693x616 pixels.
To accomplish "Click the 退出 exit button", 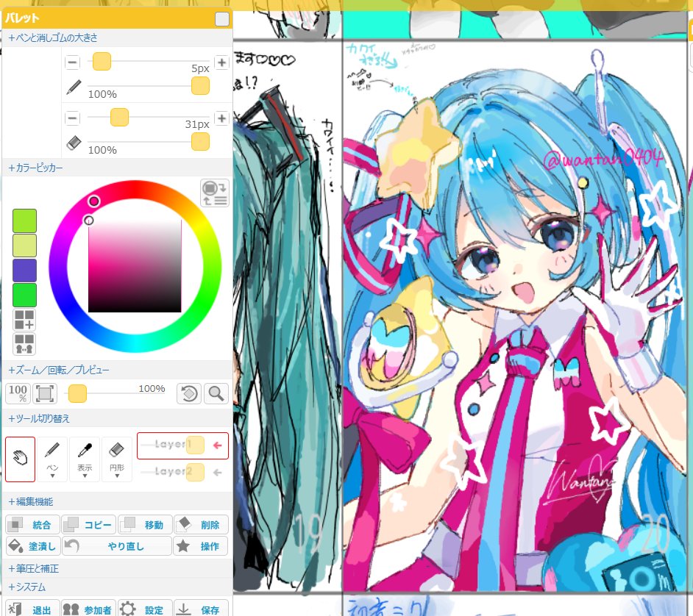I will (33, 609).
